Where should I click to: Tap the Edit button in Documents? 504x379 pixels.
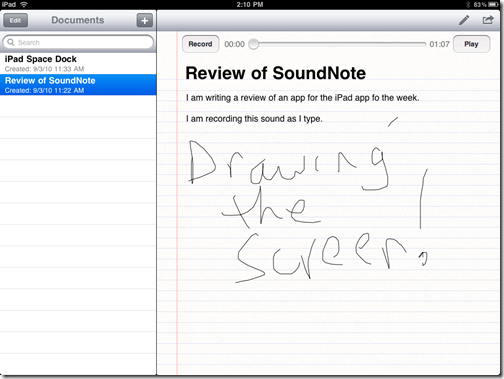(15, 21)
